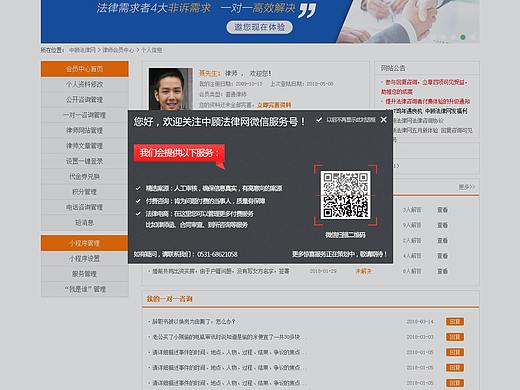This screenshot has width=520, height=390.
Task: Open 中顾法律网 breadcrumb link
Action: pos(82,50)
